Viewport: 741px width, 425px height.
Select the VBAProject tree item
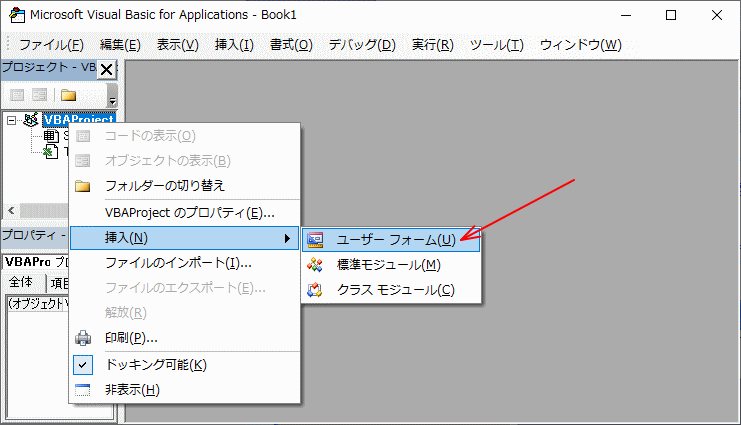(78, 120)
